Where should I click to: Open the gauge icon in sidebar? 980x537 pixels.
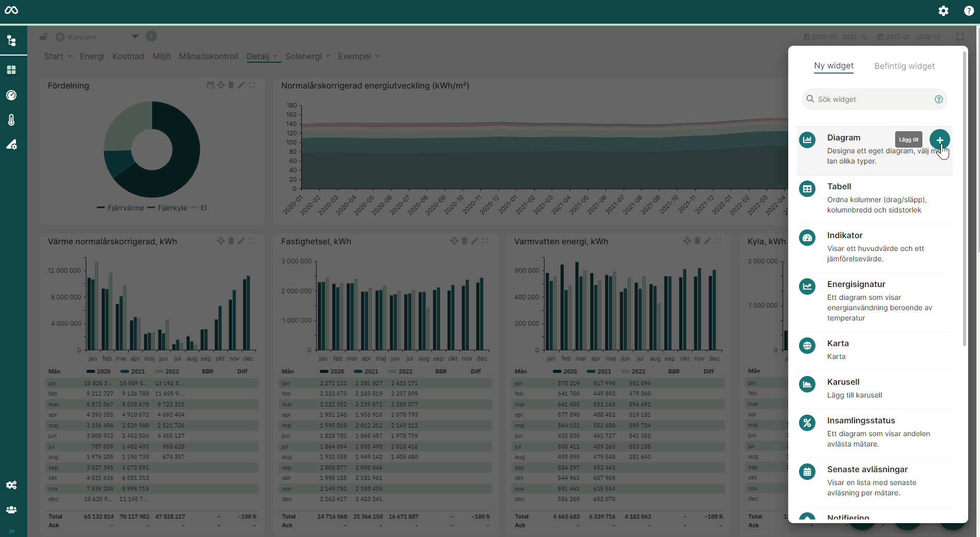click(x=11, y=95)
